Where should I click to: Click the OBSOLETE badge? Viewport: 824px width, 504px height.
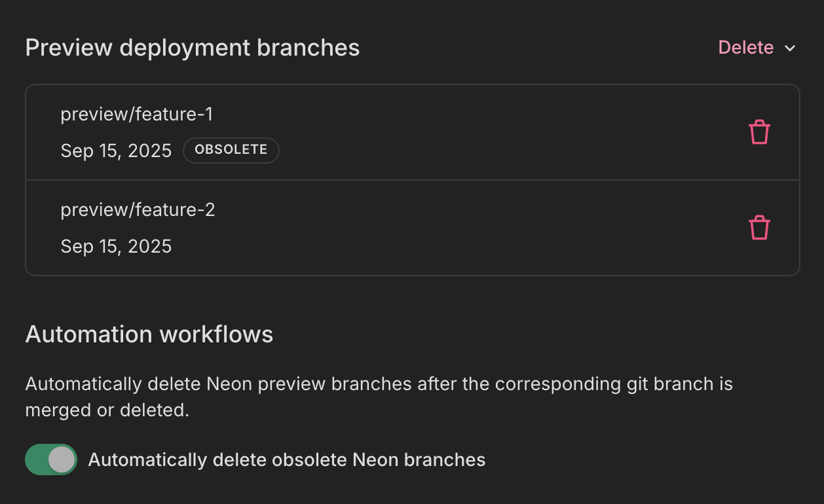231,150
